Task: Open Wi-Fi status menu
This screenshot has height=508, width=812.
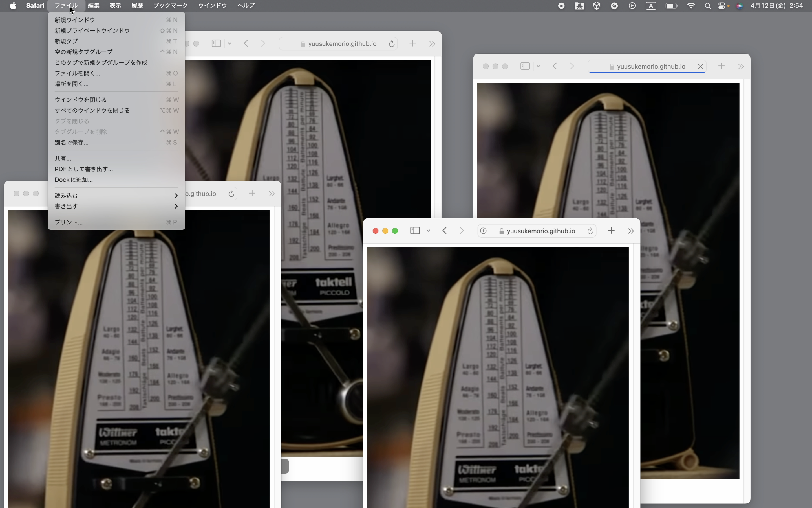Action: (691, 6)
